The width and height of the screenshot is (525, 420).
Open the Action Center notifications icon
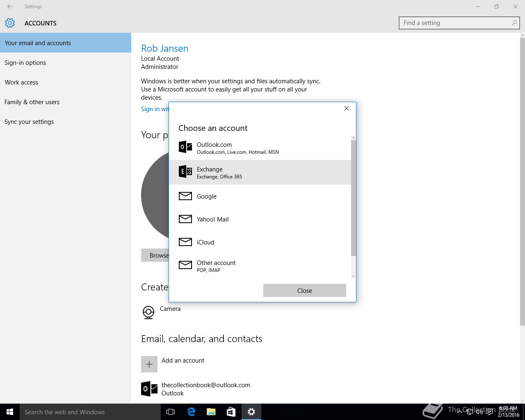pyautogui.click(x=489, y=412)
